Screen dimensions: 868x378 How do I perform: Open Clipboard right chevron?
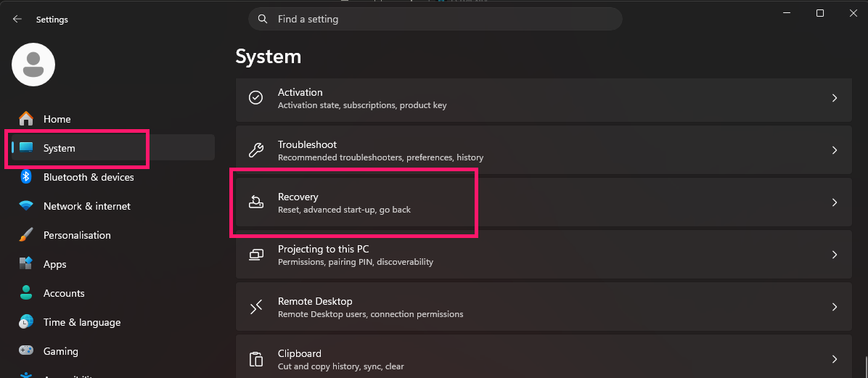coord(835,359)
